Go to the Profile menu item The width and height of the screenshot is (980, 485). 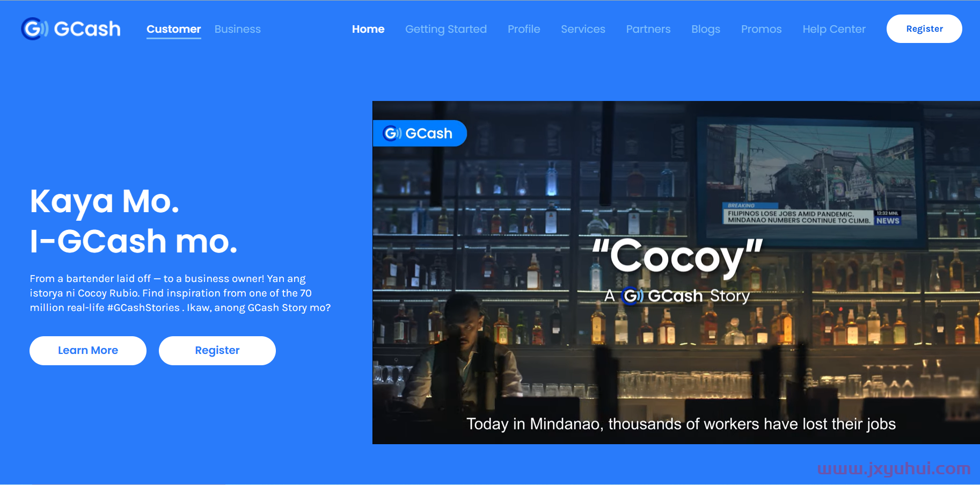tap(524, 29)
